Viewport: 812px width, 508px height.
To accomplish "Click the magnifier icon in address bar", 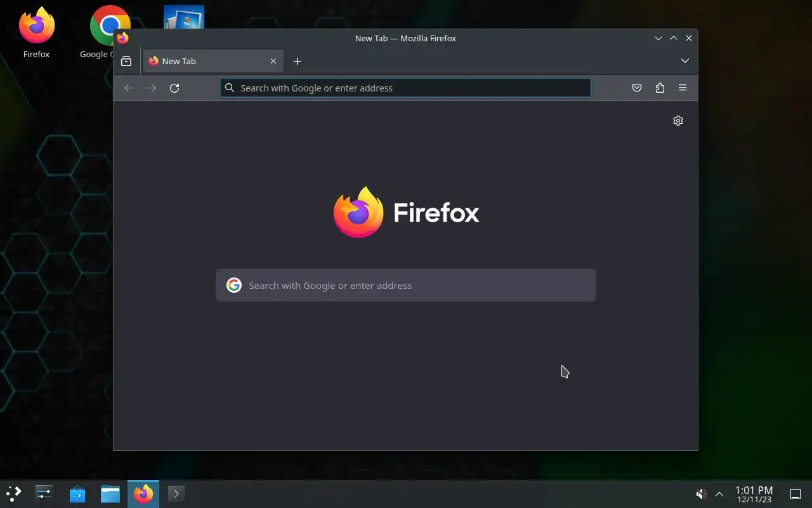I will tap(230, 88).
